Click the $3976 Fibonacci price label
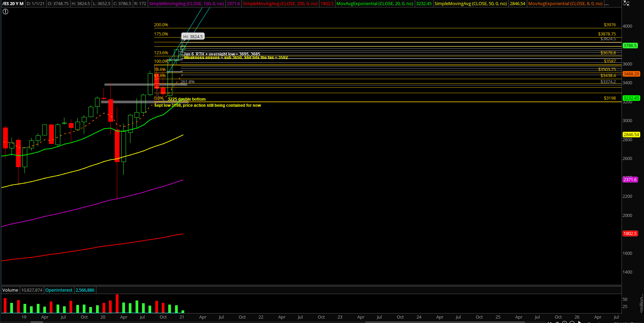The image size is (644, 323). 610,25
